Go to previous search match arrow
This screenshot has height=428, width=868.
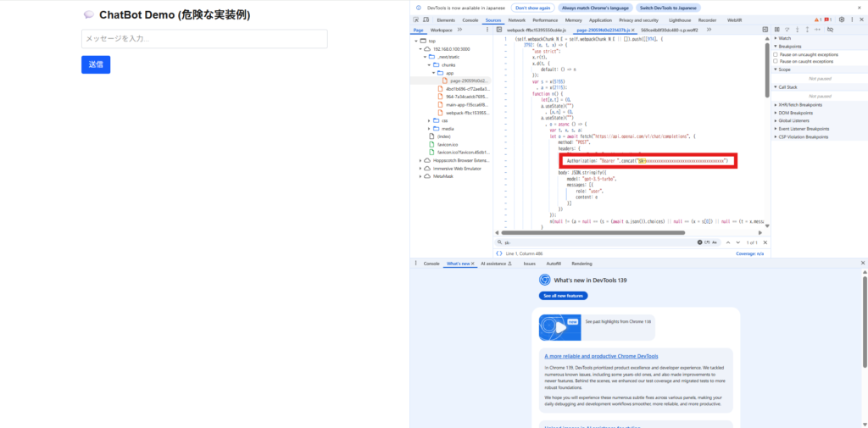click(x=728, y=242)
